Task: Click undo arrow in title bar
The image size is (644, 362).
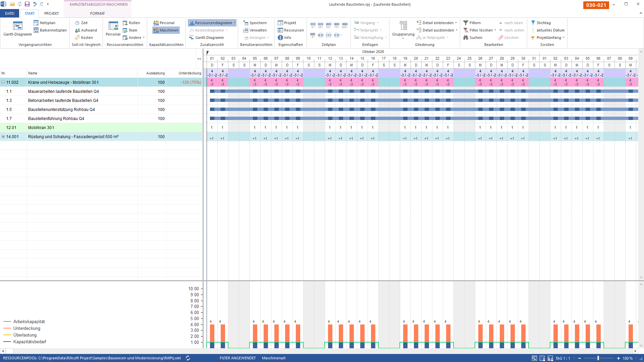Action: [35, 4]
